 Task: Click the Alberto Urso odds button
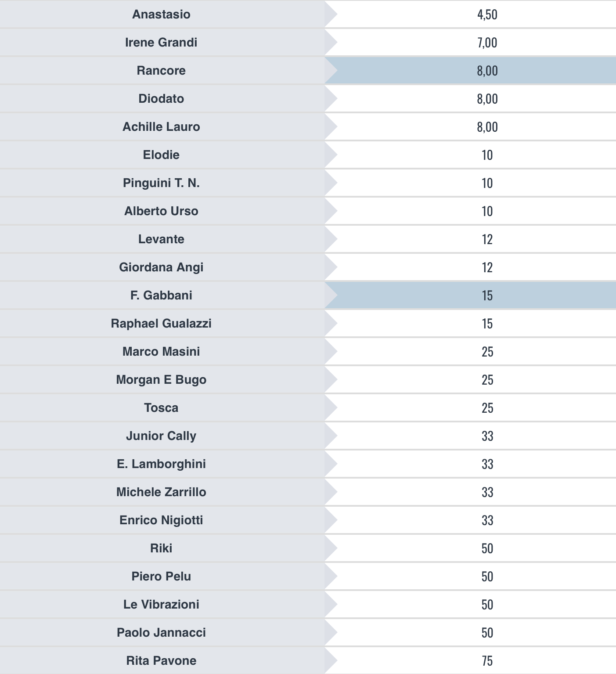pyautogui.click(x=487, y=211)
